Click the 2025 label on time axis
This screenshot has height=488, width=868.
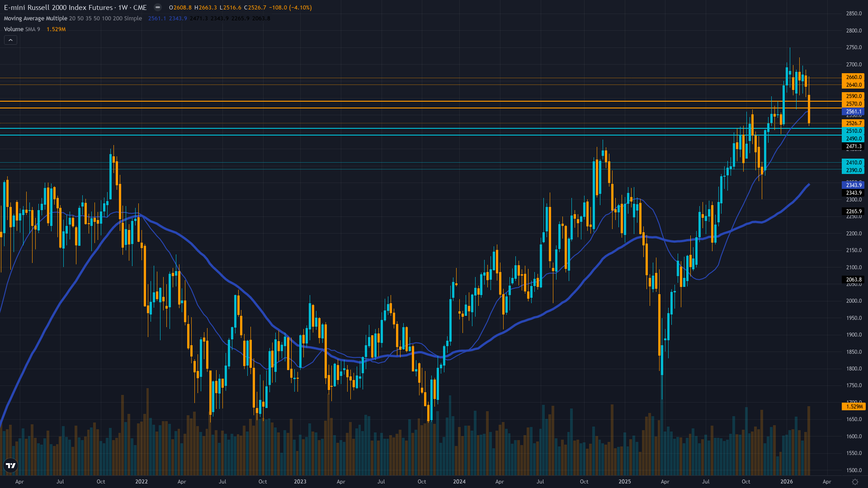coord(625,482)
